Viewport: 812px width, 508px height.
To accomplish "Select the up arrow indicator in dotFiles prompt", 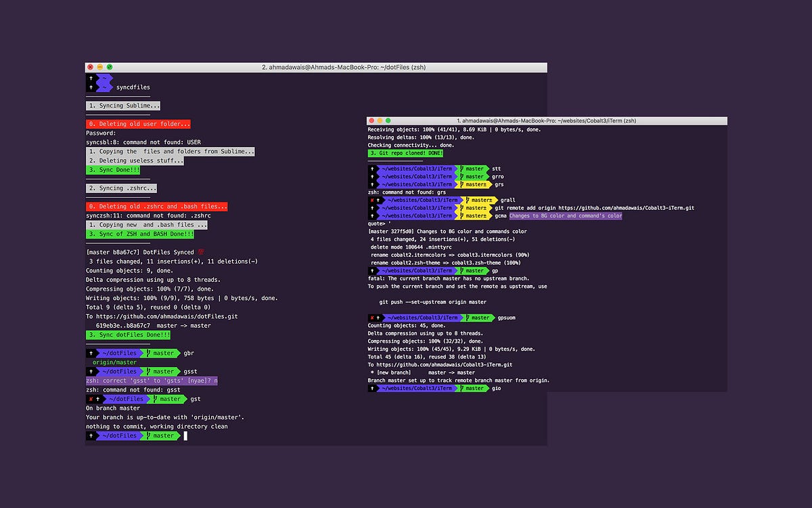I will (x=91, y=353).
